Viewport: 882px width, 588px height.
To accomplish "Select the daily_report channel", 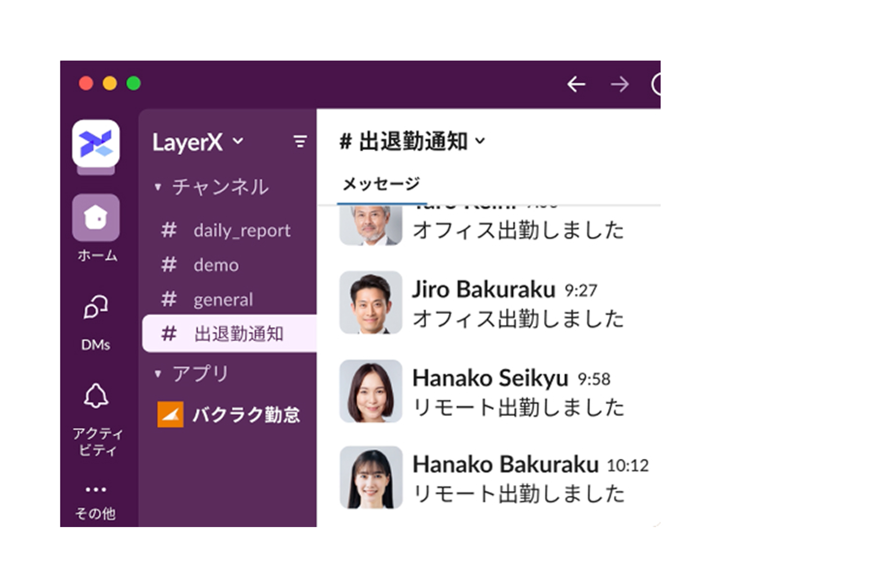I will (242, 230).
